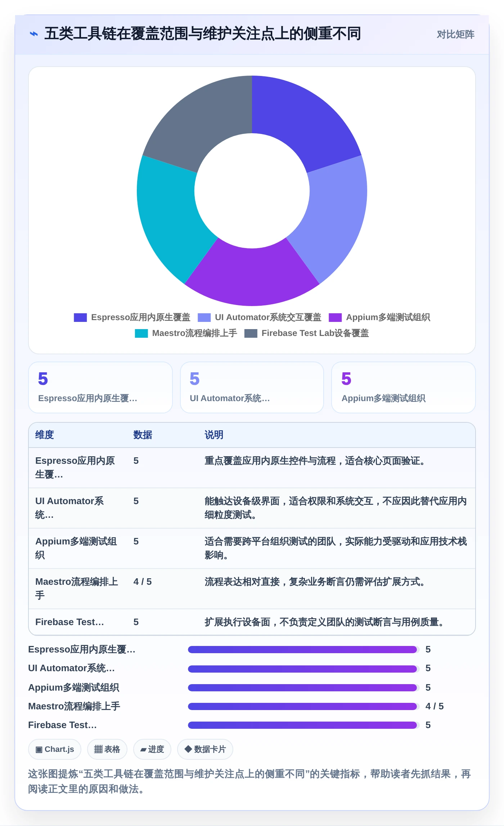Open the UI Automator系统… data card
Viewport: 504px width, 826px height.
(252, 387)
